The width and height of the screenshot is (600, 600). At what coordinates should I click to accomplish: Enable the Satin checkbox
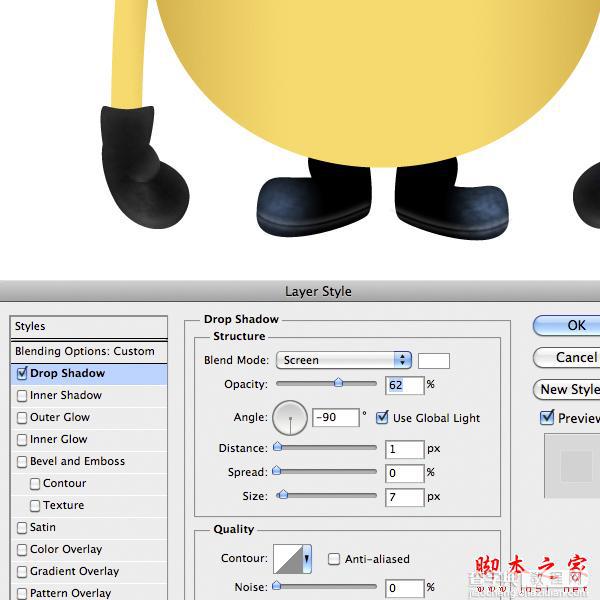[x=22, y=528]
